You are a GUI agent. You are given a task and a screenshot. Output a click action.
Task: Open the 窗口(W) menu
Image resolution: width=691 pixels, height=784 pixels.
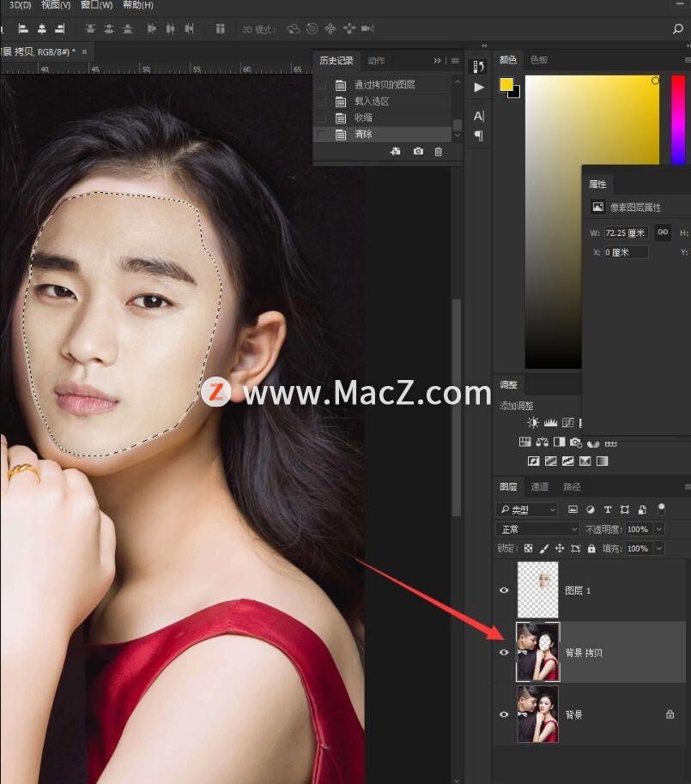pyautogui.click(x=97, y=5)
